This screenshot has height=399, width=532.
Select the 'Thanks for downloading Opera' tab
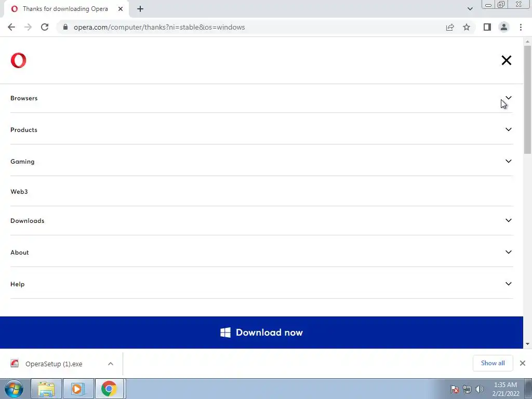point(66,9)
